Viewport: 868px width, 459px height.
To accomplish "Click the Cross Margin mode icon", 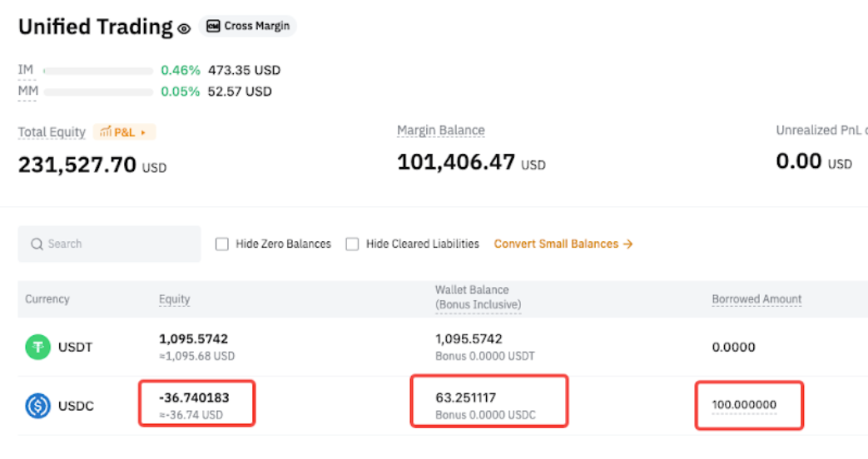I will (213, 26).
